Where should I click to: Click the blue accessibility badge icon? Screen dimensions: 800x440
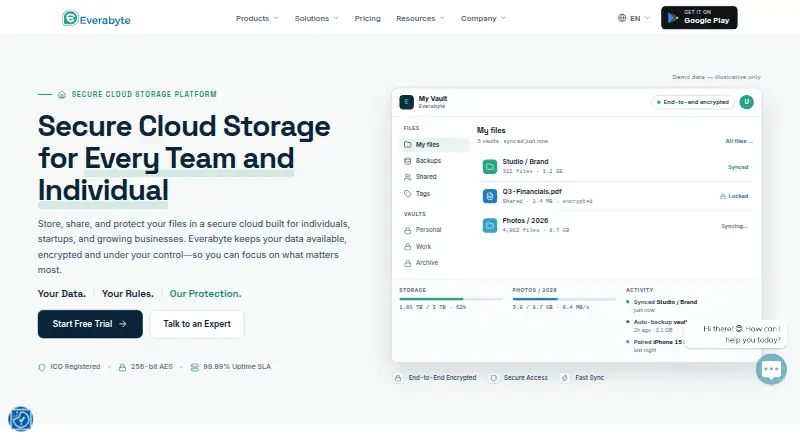[21, 419]
